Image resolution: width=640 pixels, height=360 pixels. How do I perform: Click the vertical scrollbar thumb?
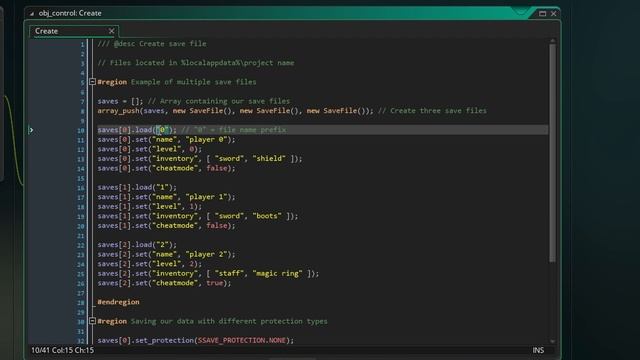[552, 153]
